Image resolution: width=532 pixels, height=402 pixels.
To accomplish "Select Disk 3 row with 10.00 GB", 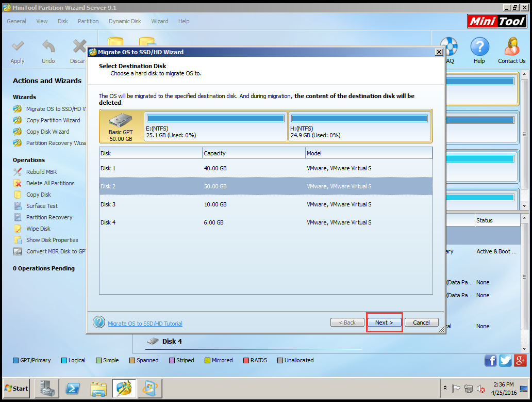I will [x=266, y=204].
